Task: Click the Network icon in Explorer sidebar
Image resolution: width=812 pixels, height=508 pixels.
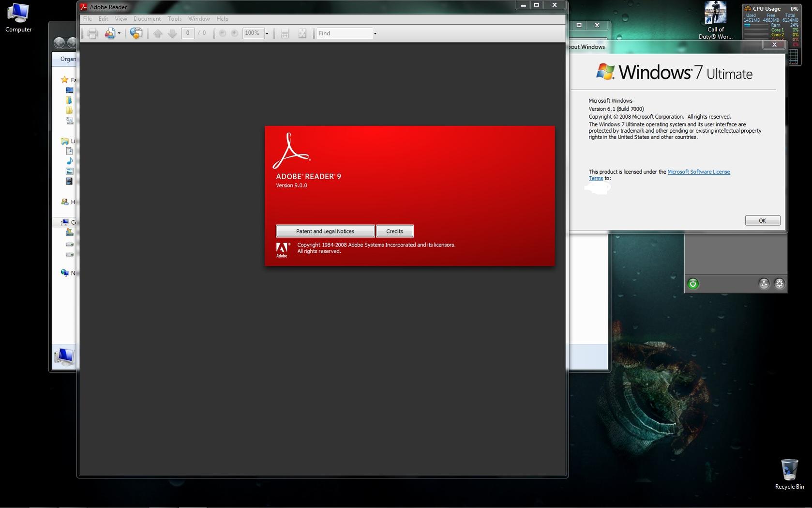Action: point(64,273)
